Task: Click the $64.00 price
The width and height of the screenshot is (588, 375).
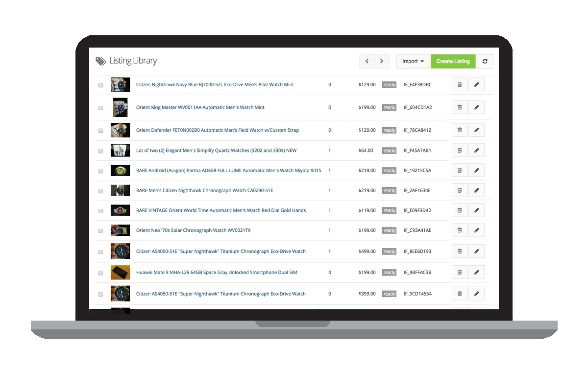Action: click(366, 150)
